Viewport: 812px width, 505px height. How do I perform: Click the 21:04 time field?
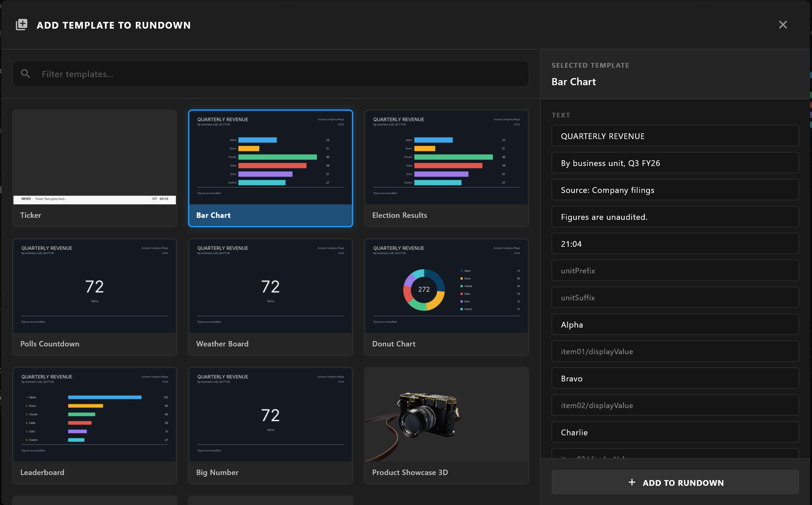click(675, 244)
